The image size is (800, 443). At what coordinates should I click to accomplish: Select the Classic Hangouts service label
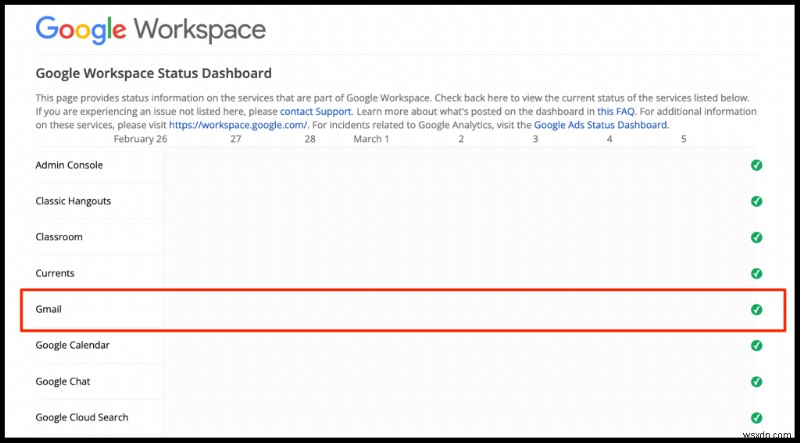point(73,201)
